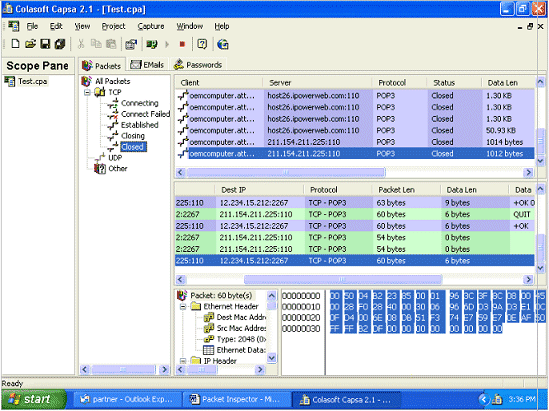Switch to the Passwords tab
The image size is (549, 411).
pos(198,65)
